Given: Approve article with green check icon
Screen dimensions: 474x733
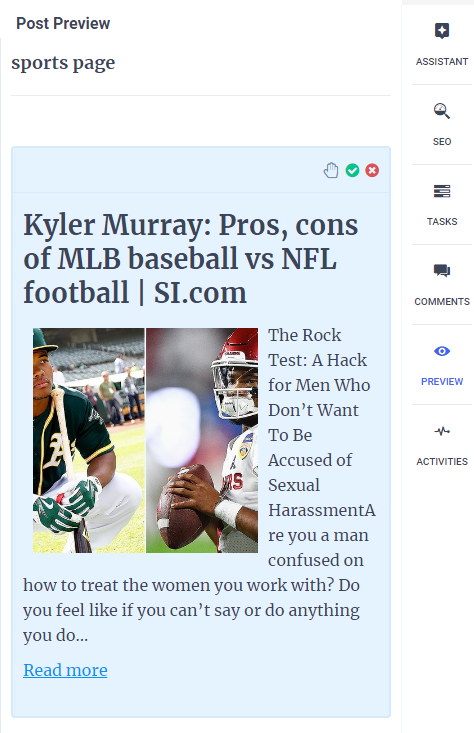Looking at the screenshot, I should tap(352, 171).
